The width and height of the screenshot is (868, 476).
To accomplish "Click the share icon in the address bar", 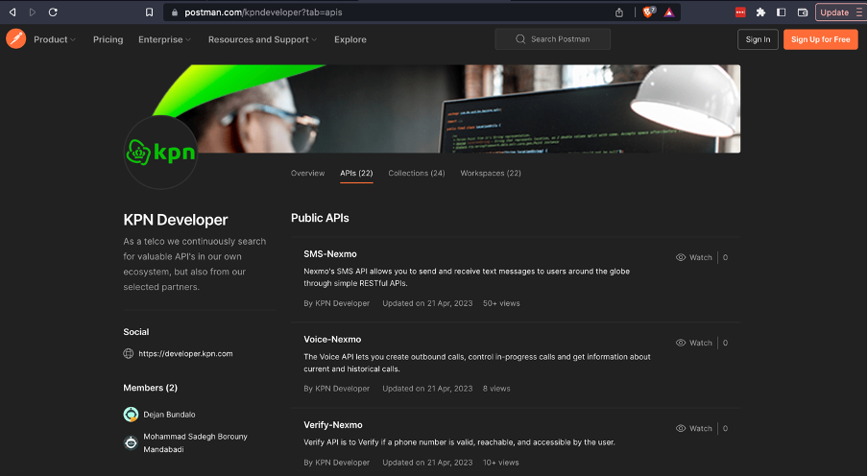I will tap(619, 12).
